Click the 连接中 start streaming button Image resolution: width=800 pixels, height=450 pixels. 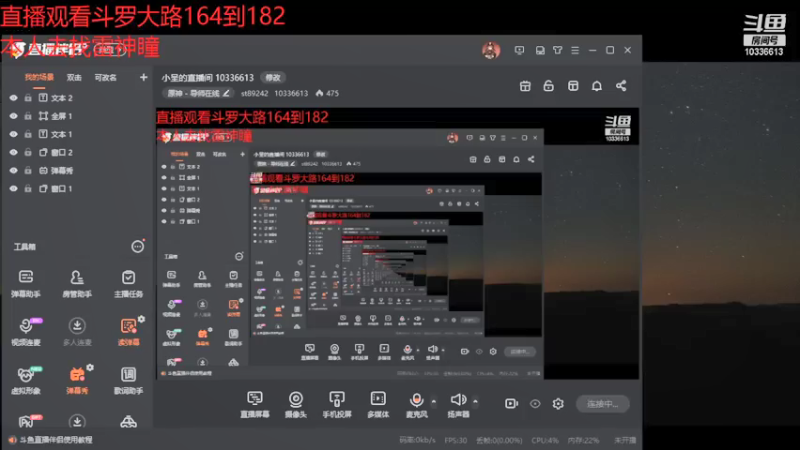tap(603, 404)
